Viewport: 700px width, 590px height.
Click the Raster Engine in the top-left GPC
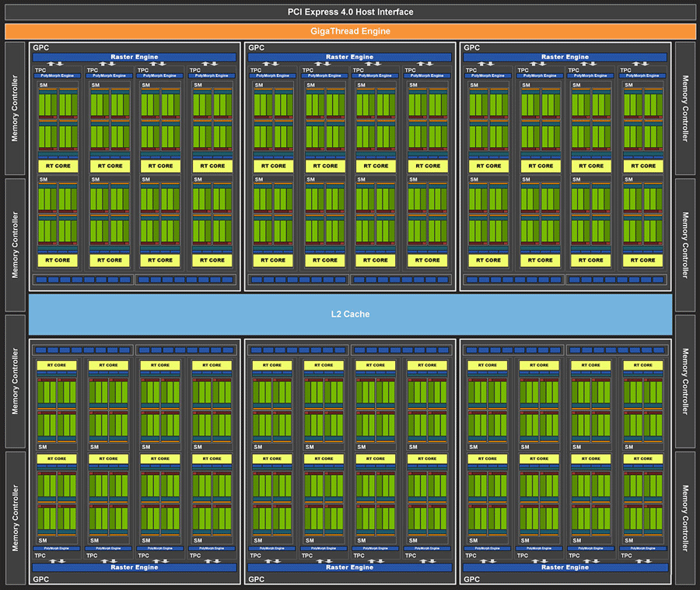pos(135,57)
